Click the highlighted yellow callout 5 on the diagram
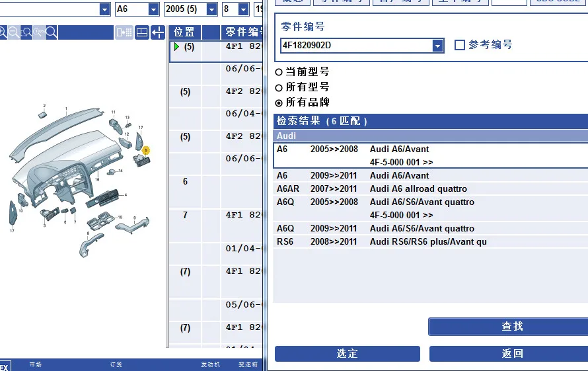Viewport: 588px width, 371px height. 146,150
